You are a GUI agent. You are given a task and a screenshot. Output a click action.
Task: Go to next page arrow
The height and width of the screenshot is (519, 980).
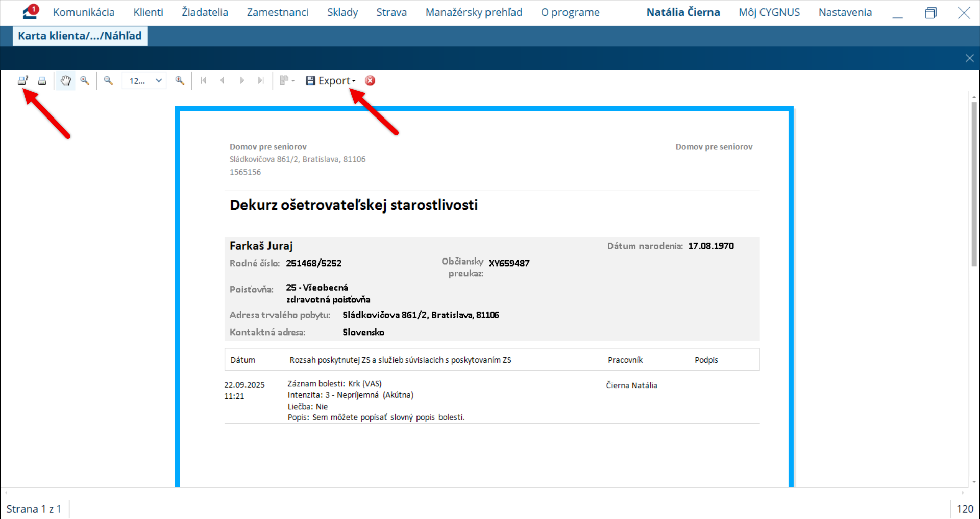[x=242, y=81]
